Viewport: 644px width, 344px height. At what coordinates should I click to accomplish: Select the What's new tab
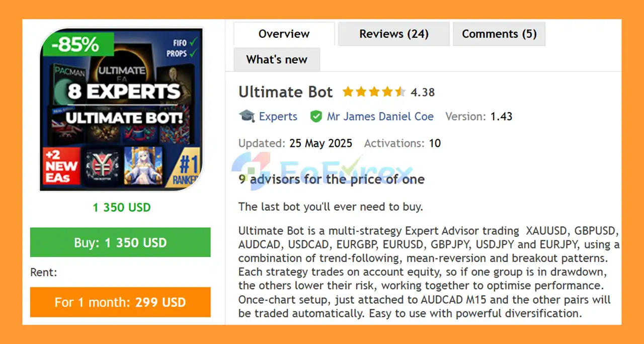coord(277,59)
